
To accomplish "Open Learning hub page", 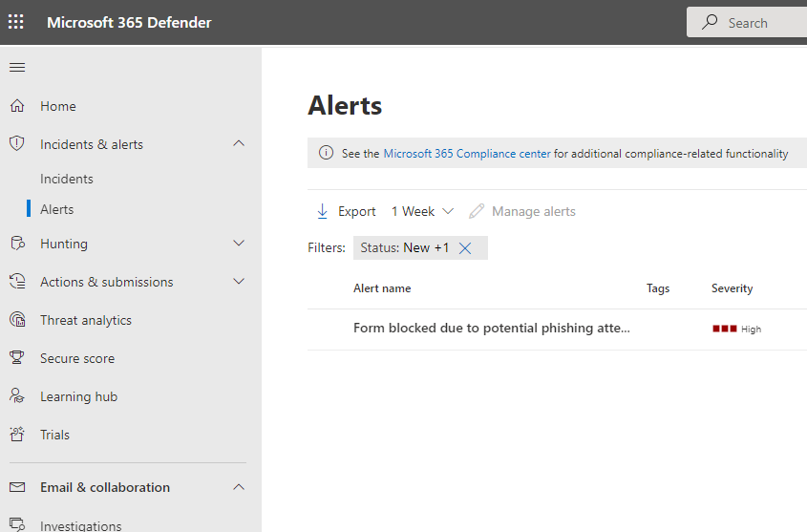I will [78, 396].
